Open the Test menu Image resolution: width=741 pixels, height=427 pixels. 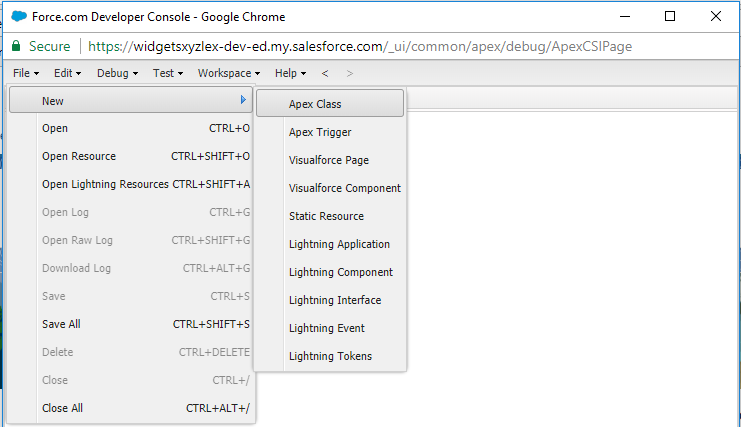pyautogui.click(x=168, y=73)
